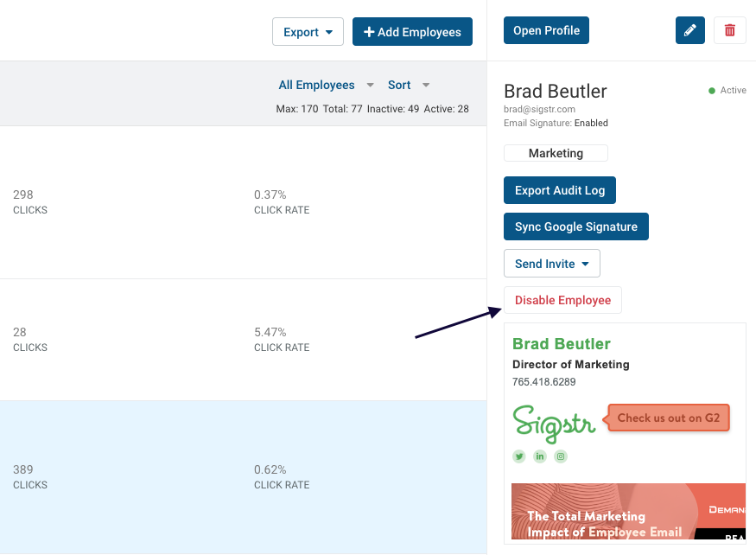
Task: Open the Twitter icon in signature
Action: coord(518,456)
